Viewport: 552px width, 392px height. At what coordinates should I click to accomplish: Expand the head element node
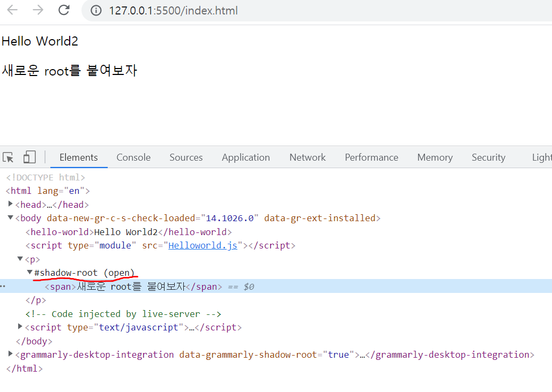tap(10, 203)
